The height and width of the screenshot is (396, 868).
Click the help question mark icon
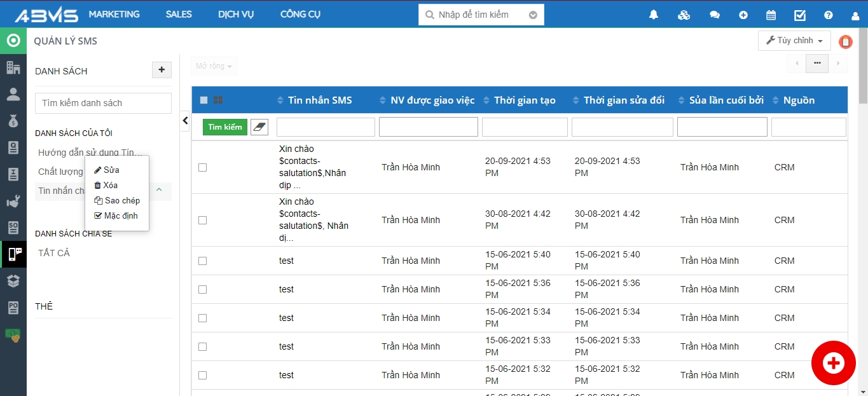pos(828,15)
